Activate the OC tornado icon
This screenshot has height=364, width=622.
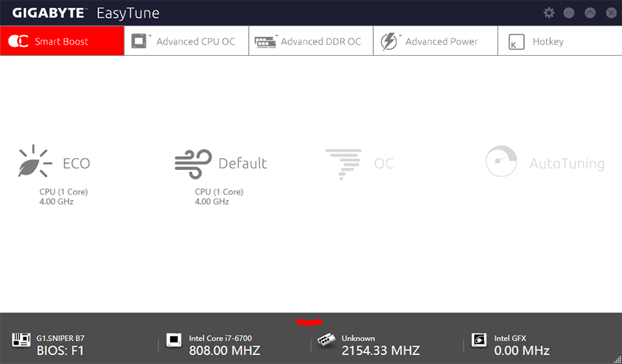pyautogui.click(x=343, y=164)
